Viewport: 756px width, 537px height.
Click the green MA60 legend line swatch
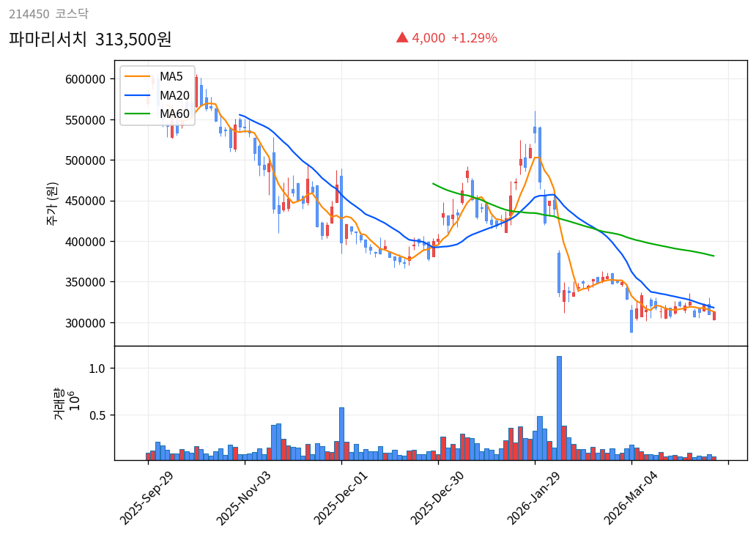pyautogui.click(x=138, y=114)
